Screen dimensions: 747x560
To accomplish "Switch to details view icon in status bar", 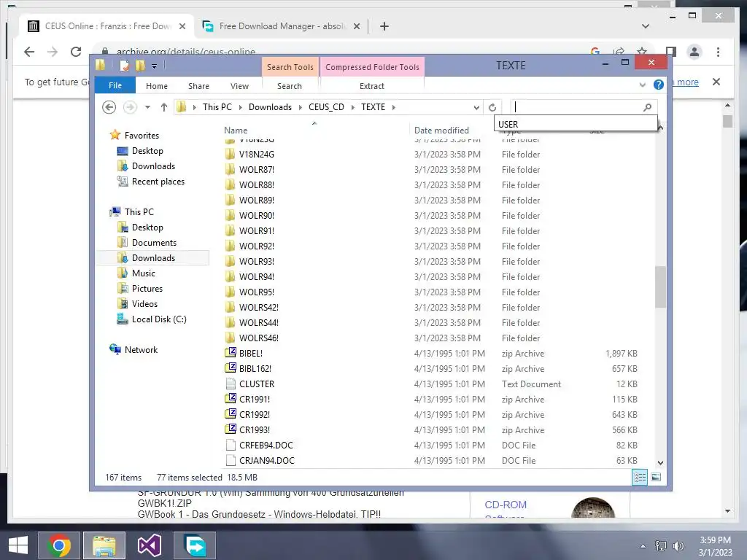I will pos(640,477).
